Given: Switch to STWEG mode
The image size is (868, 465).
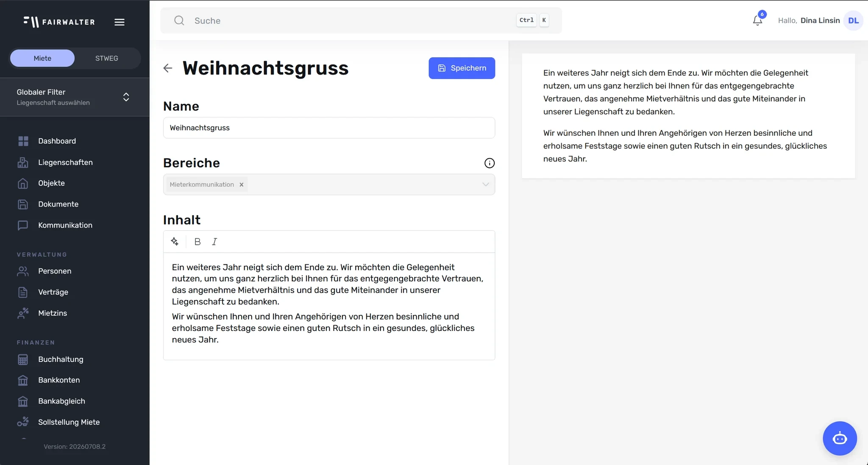Looking at the screenshot, I should tap(107, 58).
